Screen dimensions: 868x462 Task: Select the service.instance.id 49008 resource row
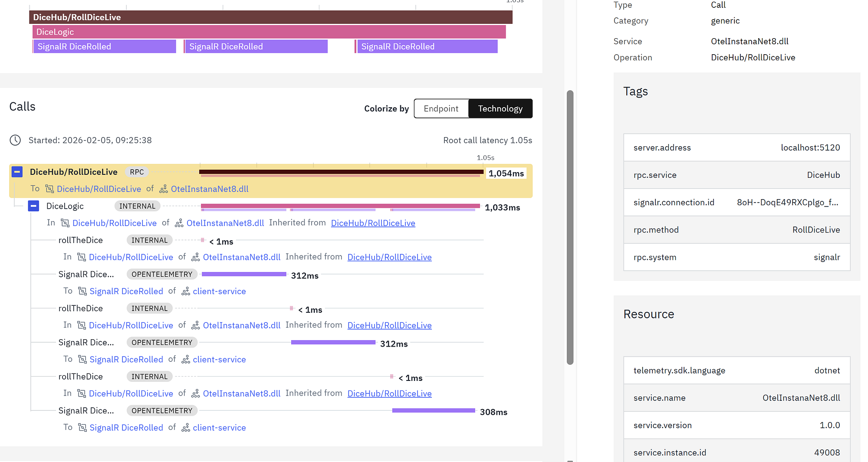point(736,451)
